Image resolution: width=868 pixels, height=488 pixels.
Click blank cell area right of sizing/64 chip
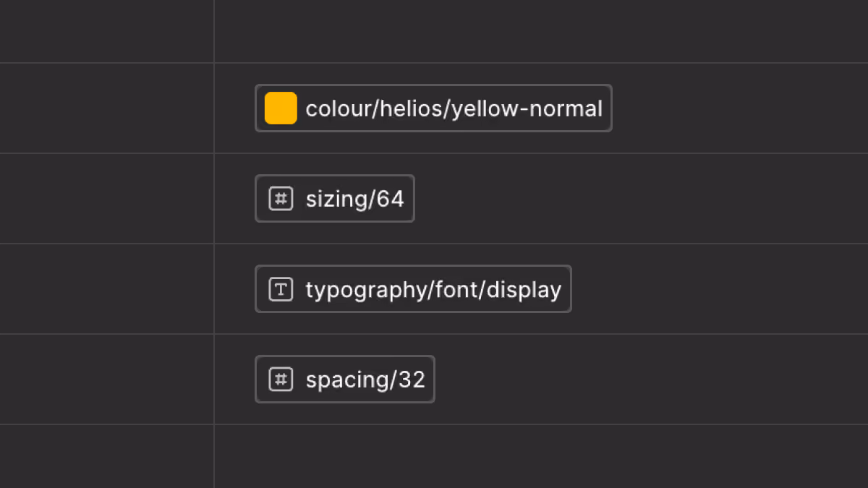(x=642, y=199)
